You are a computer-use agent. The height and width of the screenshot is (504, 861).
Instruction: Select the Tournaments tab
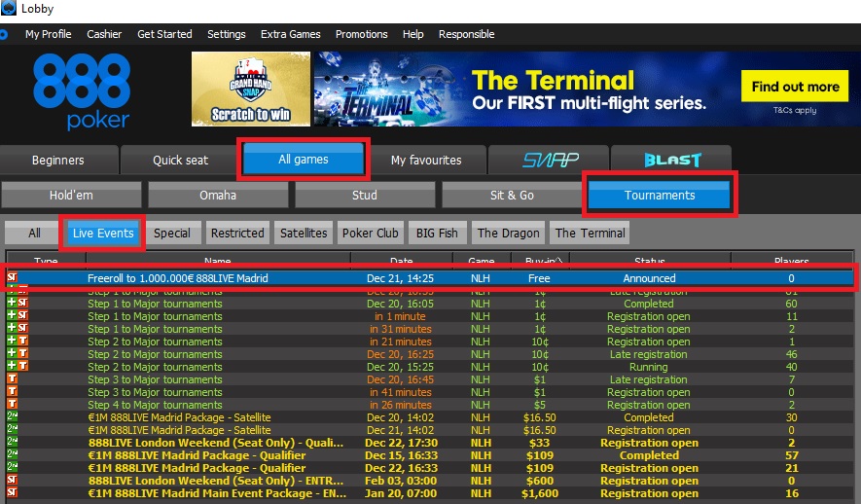[x=660, y=195]
